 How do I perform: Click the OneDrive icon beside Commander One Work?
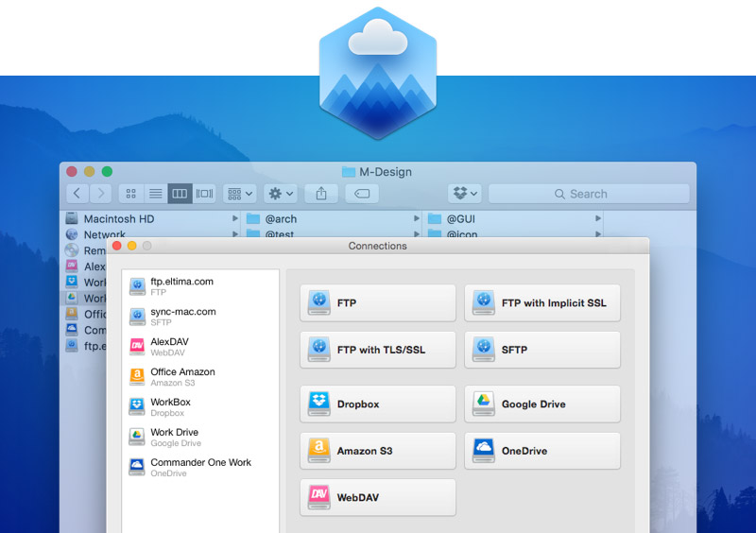tap(137, 468)
